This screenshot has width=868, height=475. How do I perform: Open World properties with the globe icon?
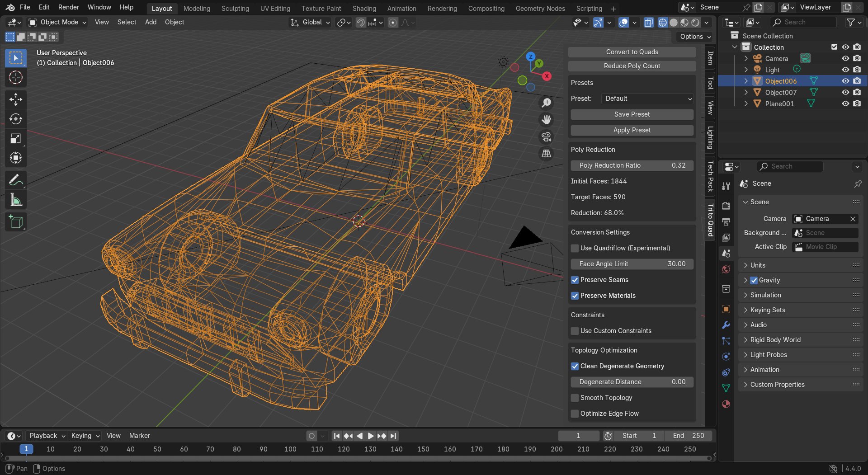click(x=726, y=269)
